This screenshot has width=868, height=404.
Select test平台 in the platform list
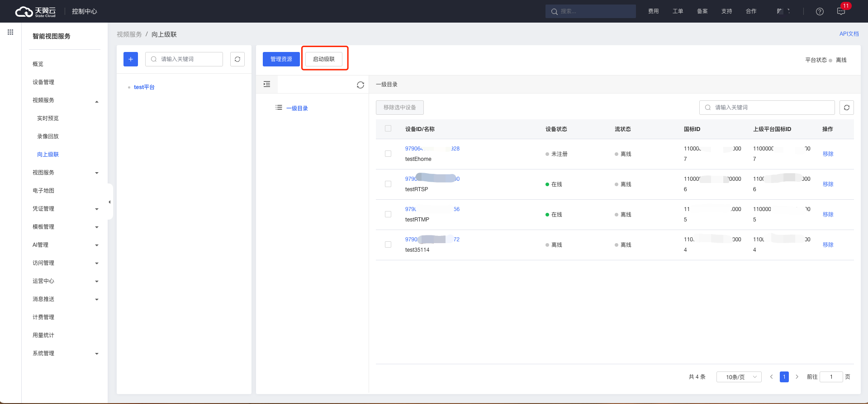(144, 87)
